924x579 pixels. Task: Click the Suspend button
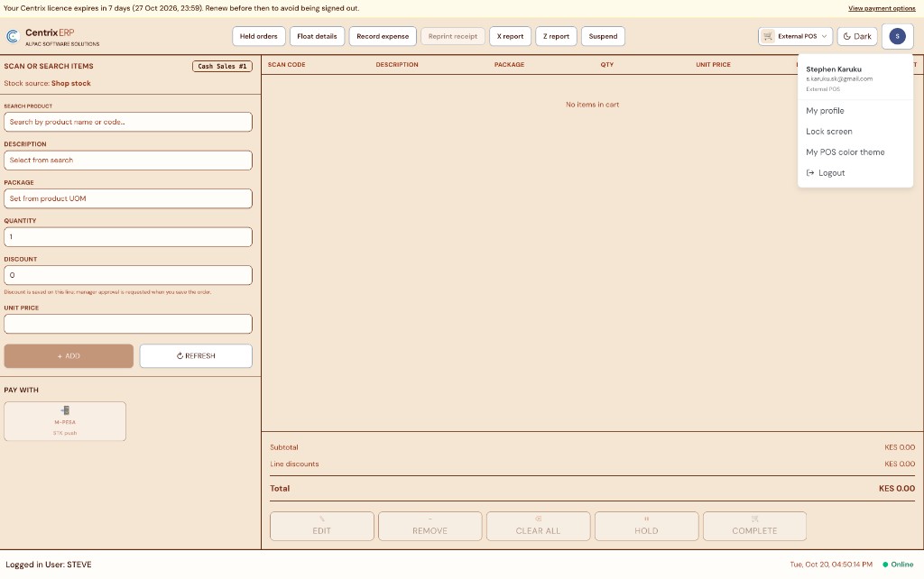(603, 36)
